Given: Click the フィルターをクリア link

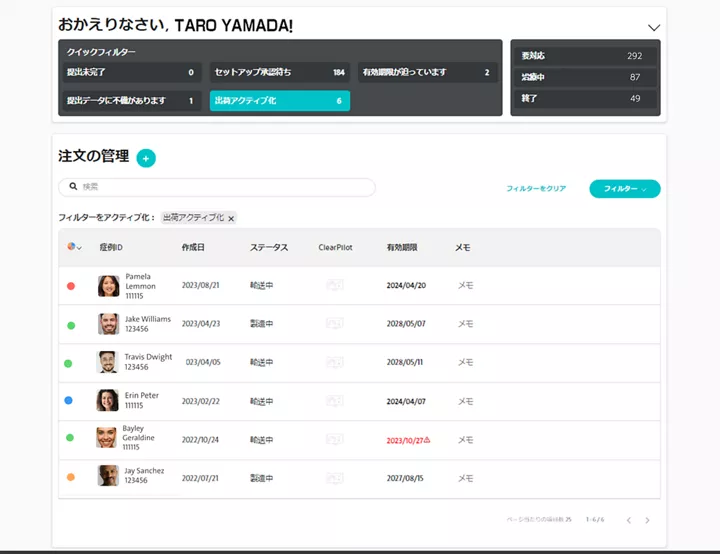Looking at the screenshot, I should (536, 188).
